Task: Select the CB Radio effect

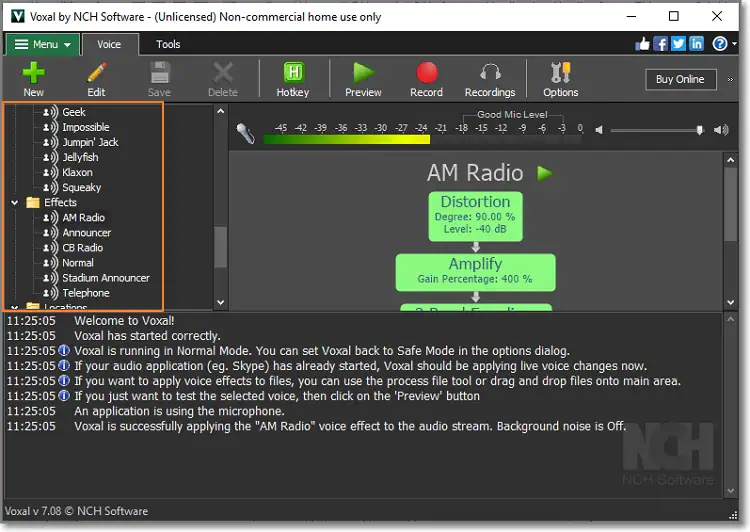Action: coord(82,248)
